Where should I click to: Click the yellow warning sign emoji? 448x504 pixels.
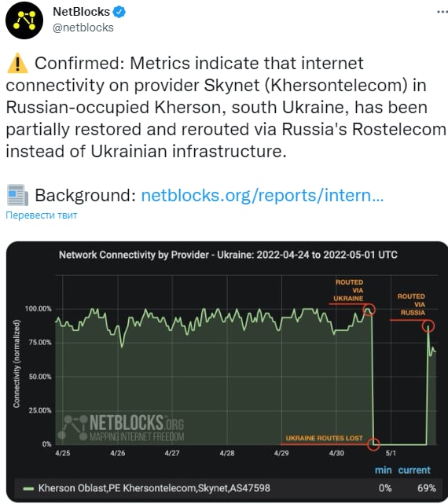(17, 63)
